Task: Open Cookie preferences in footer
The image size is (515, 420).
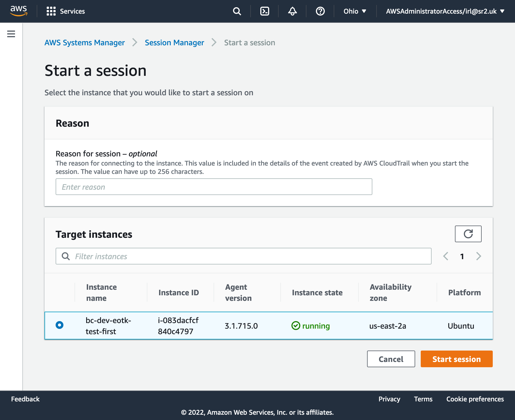Action: pyautogui.click(x=475, y=399)
